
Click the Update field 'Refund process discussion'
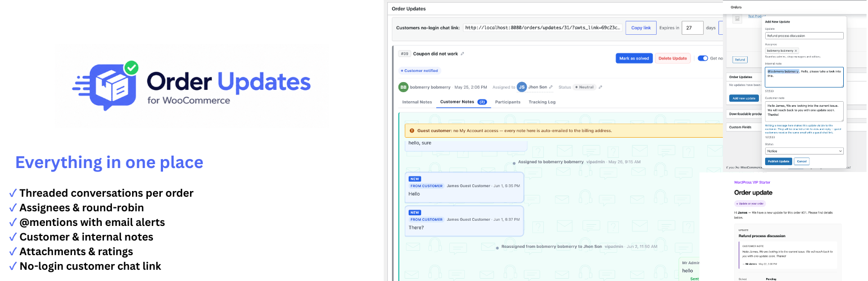(804, 35)
